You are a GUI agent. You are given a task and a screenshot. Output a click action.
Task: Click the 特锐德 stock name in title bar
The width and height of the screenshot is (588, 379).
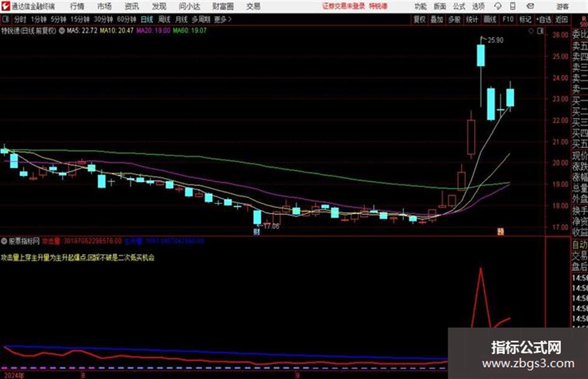tap(378, 6)
